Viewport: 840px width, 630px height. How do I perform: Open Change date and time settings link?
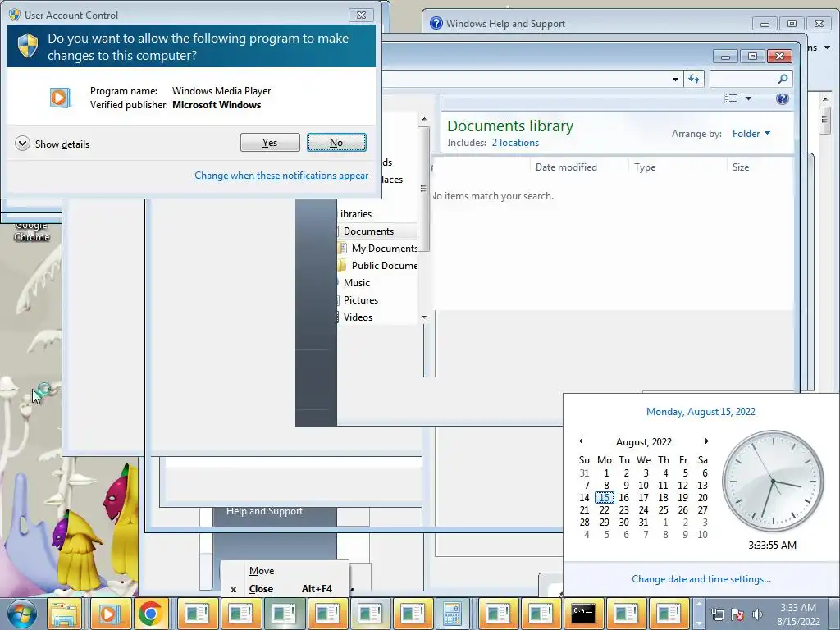[x=701, y=579]
